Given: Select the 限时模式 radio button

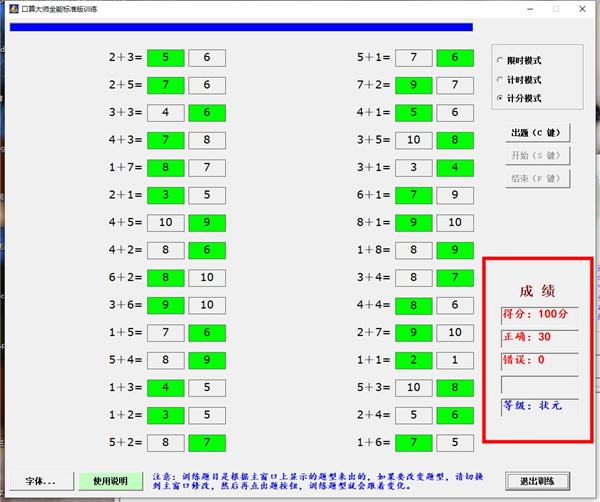Looking at the screenshot, I should (x=501, y=61).
